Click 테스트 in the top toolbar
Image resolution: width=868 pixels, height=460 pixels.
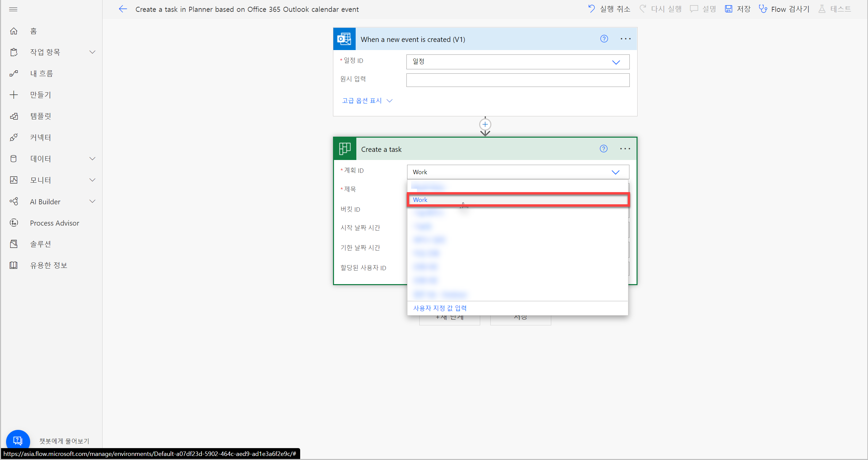point(834,9)
